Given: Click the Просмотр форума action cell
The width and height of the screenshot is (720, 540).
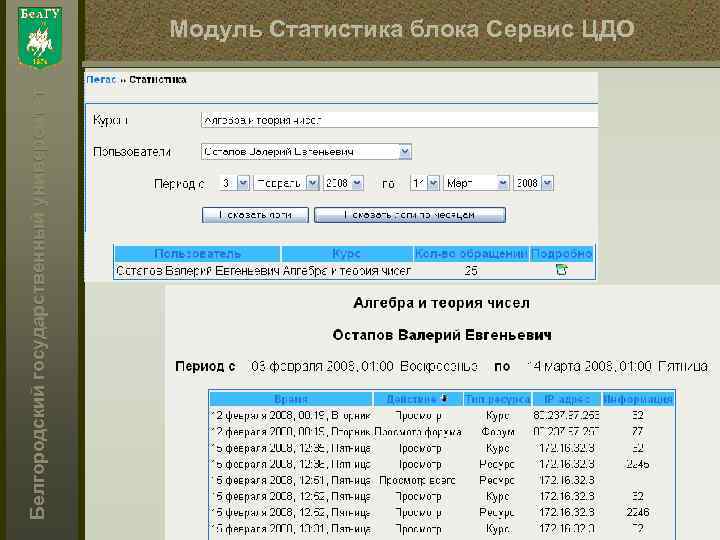Looking at the screenshot, I should pos(418,432).
